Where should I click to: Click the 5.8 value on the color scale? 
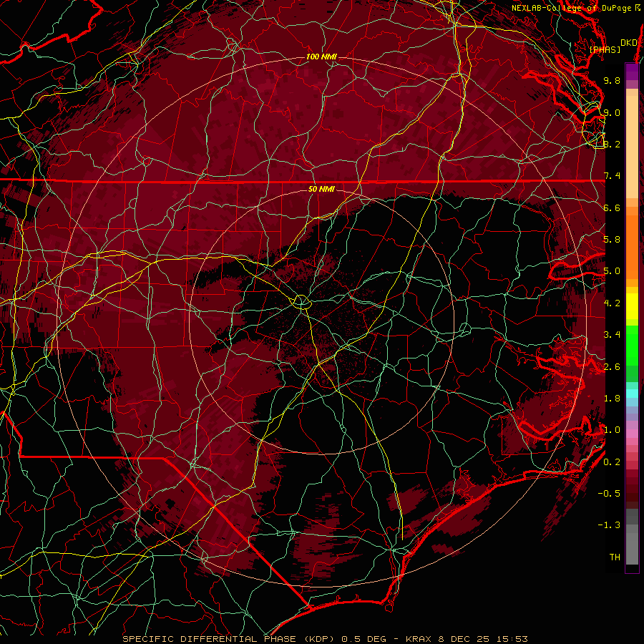pos(612,240)
